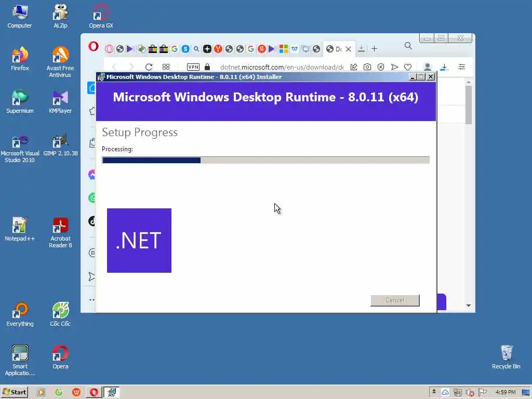Click the 4:59 PM taskbar clock
This screenshot has height=399, width=532.
[505, 392]
